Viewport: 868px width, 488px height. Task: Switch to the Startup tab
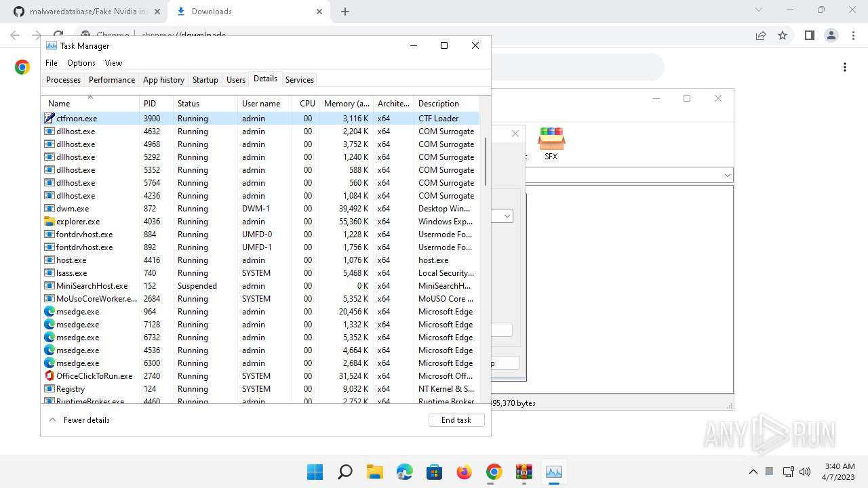(x=205, y=80)
